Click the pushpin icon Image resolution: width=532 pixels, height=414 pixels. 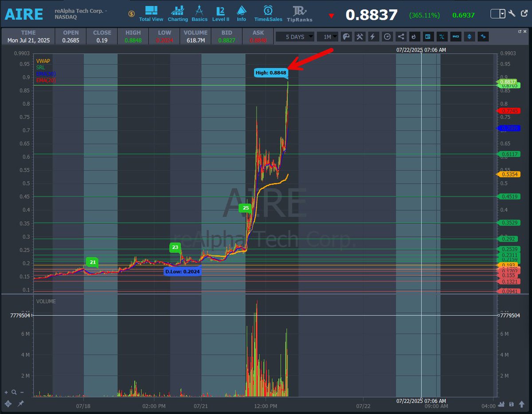tap(20, 404)
